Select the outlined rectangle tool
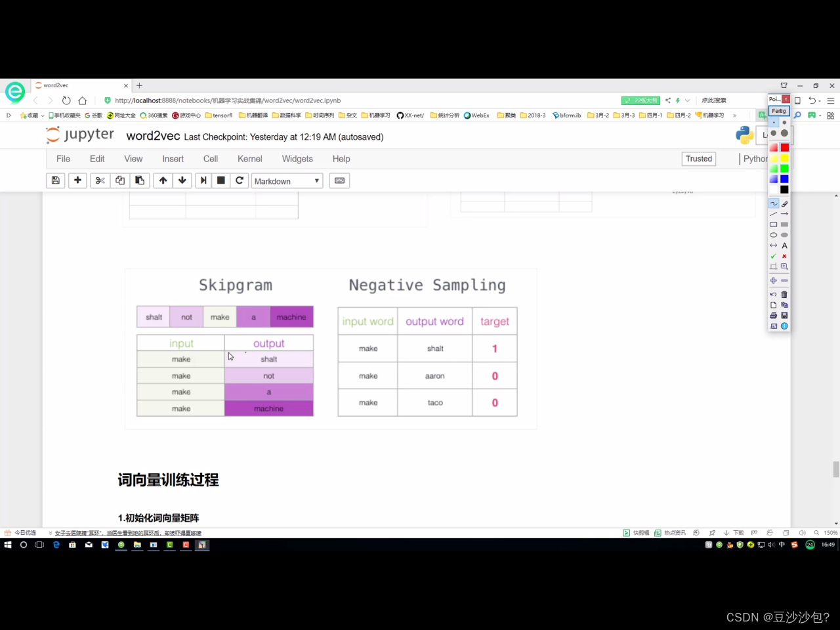The width and height of the screenshot is (840, 630). click(774, 224)
